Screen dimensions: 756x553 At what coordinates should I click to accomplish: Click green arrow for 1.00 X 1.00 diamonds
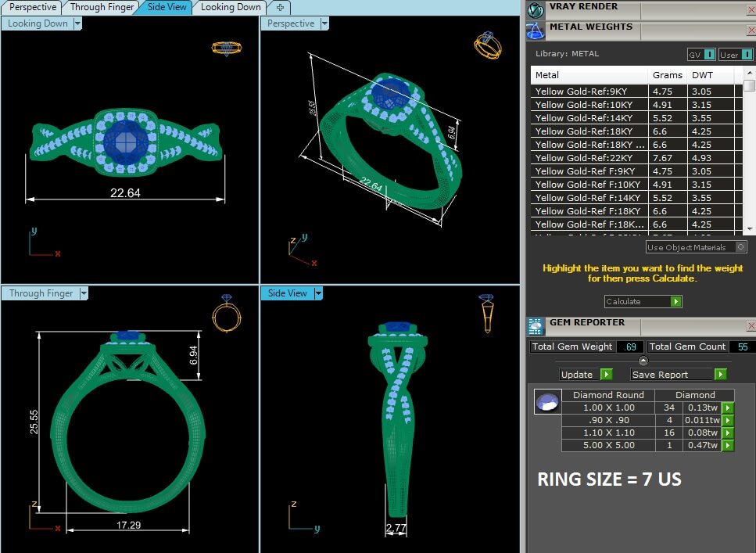tap(728, 408)
